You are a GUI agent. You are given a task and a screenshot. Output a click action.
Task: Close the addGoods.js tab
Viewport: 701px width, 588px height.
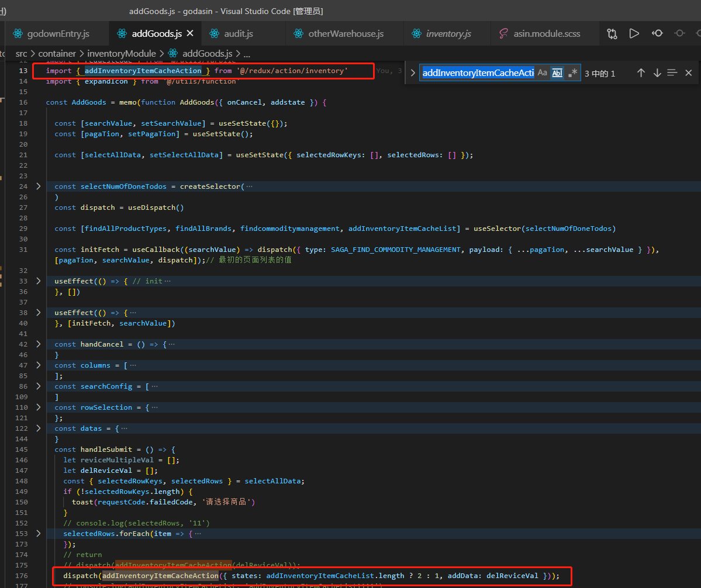[190, 33]
